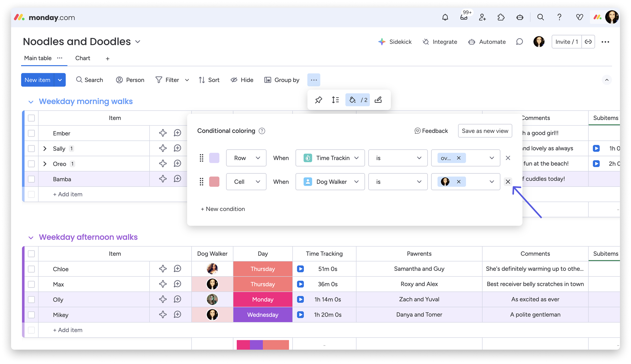Open the Cell scope dropdown
This screenshot has width=631, height=364.
(246, 182)
